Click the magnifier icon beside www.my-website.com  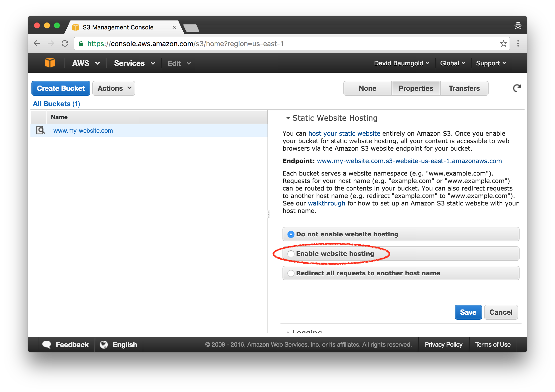[40, 130]
